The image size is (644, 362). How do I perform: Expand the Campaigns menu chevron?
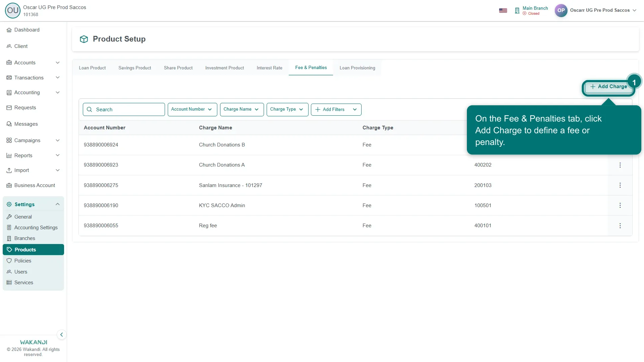click(58, 140)
